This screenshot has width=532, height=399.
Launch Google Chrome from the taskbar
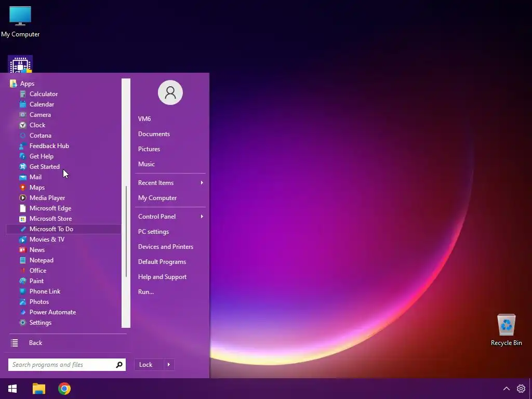click(64, 389)
